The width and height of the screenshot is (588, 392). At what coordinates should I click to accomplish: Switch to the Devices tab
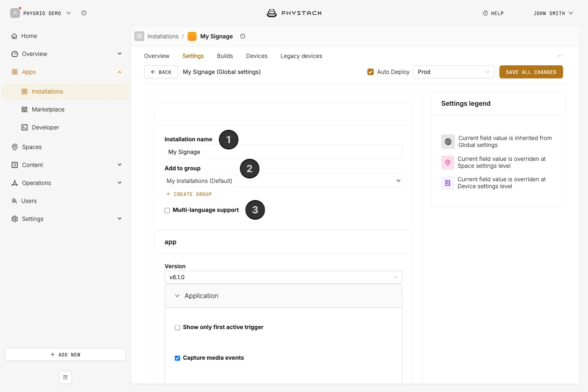[x=257, y=56]
